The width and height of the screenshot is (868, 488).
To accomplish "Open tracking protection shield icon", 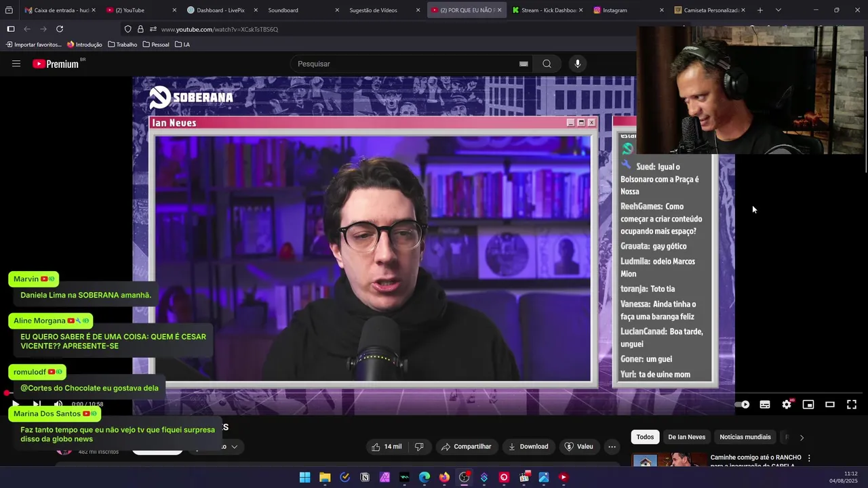I will [x=127, y=29].
